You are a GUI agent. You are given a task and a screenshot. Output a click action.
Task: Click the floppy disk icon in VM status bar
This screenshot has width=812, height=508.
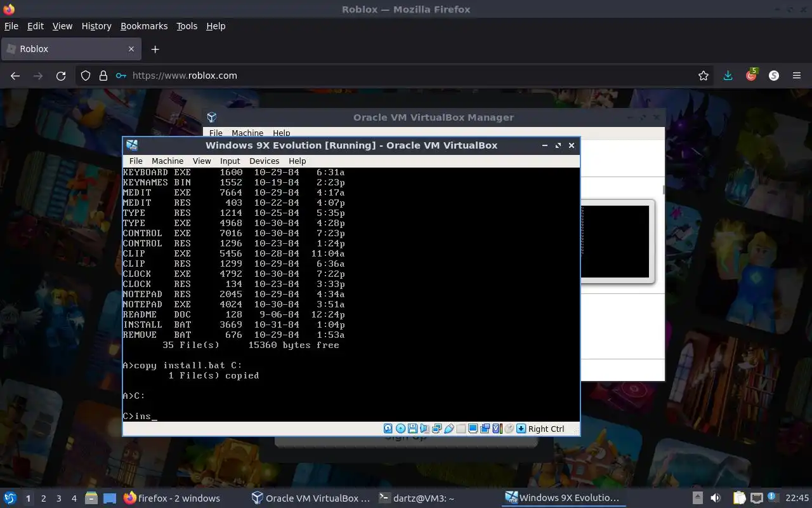coord(412,429)
